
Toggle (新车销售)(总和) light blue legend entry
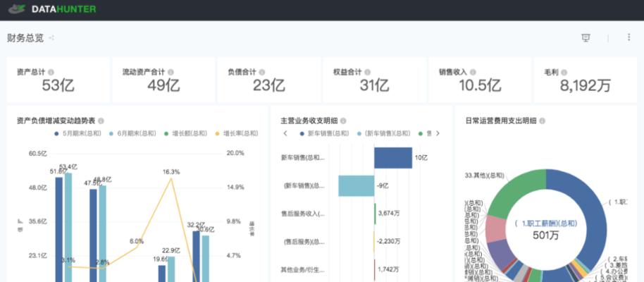tap(383, 133)
